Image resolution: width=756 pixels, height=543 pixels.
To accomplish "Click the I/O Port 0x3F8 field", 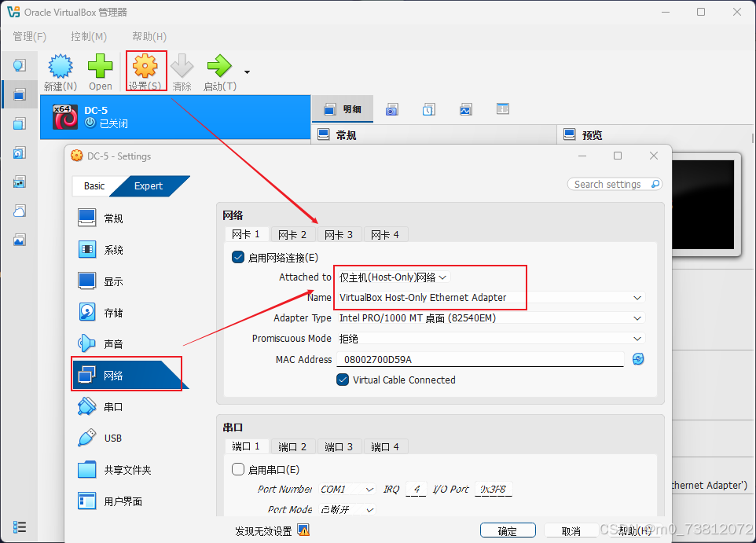I will 494,489.
